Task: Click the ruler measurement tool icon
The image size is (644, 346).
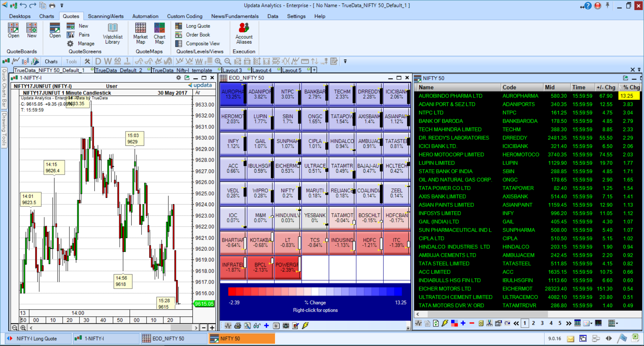Action: 305,61
